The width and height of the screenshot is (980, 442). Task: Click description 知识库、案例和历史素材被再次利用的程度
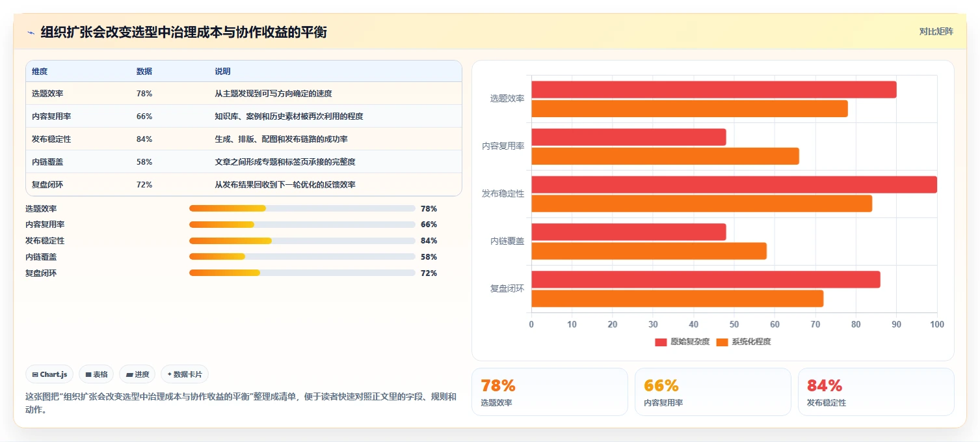click(289, 117)
